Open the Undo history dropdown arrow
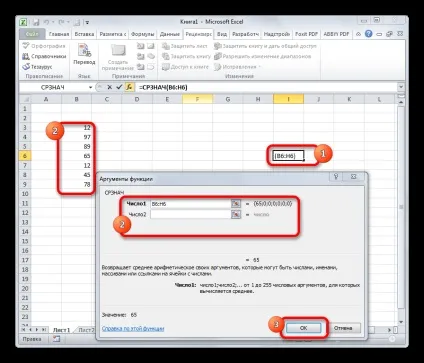The image size is (424, 363). tap(52, 23)
